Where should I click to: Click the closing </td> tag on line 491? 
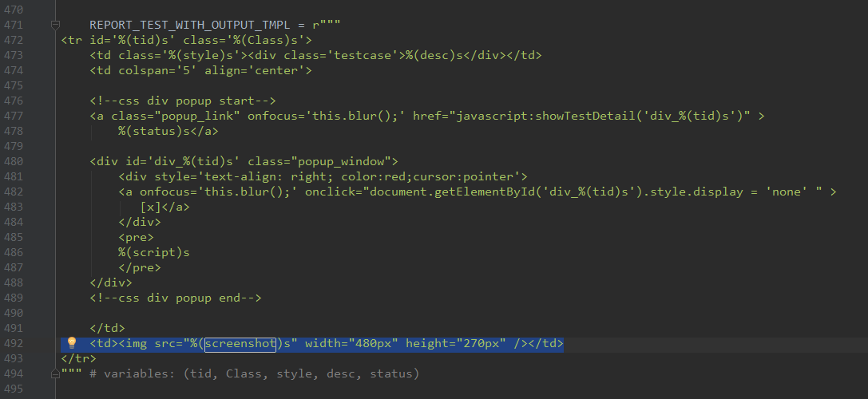point(107,328)
